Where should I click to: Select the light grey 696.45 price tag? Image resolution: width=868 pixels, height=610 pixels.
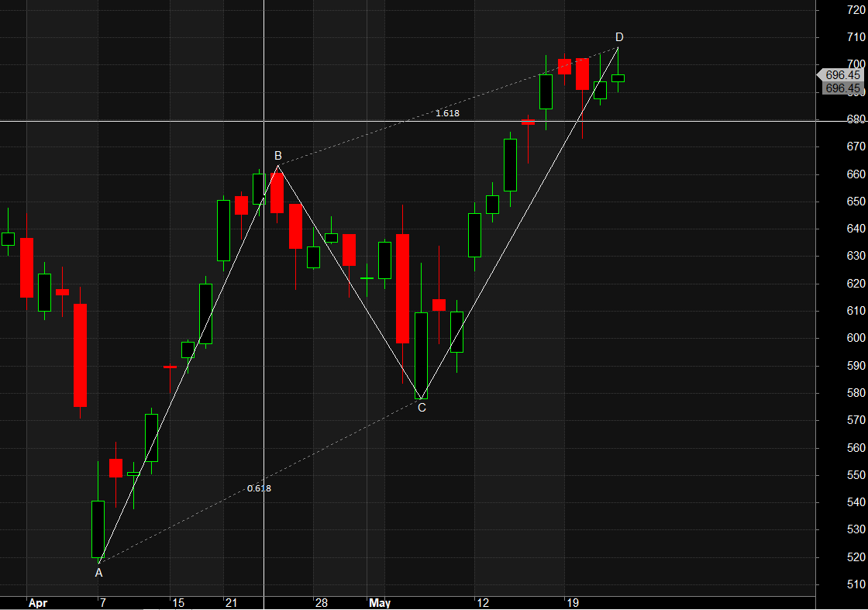coord(842,75)
